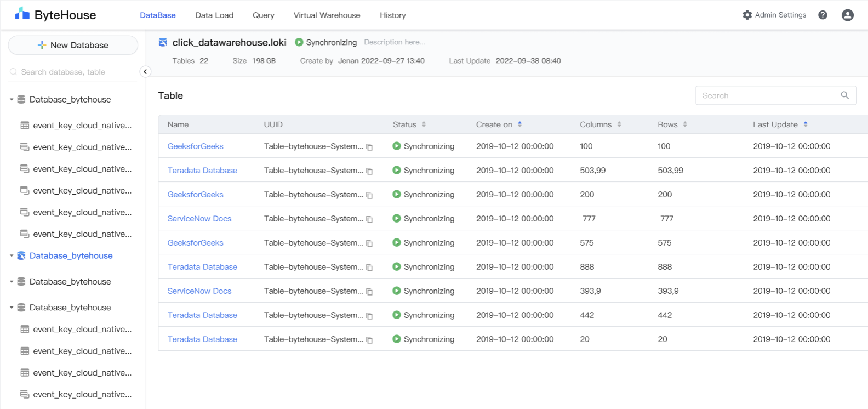Copy UUID of ServiceNow Docs 777 row
Viewport: 868px width, 409px height.
pyautogui.click(x=369, y=219)
